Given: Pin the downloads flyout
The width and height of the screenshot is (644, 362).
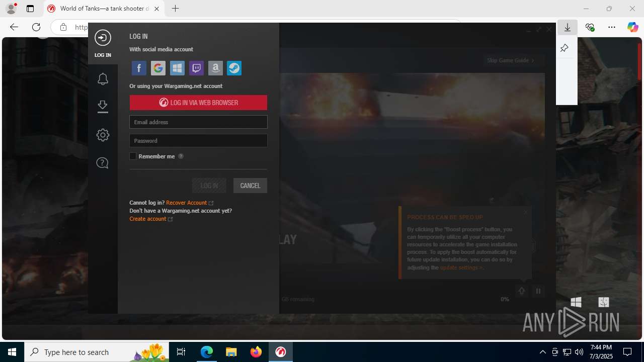Looking at the screenshot, I should (565, 48).
